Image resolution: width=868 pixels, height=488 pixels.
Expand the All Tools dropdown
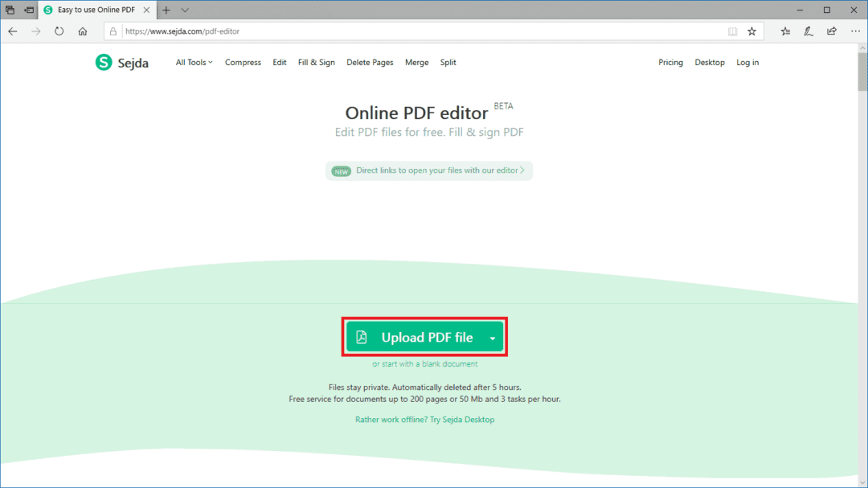tap(194, 63)
